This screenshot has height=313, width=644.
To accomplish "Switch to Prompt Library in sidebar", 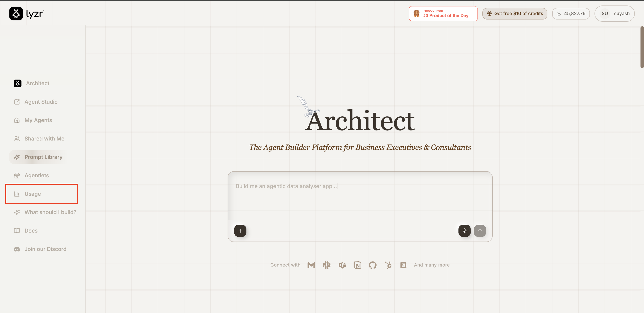I will coord(43,157).
